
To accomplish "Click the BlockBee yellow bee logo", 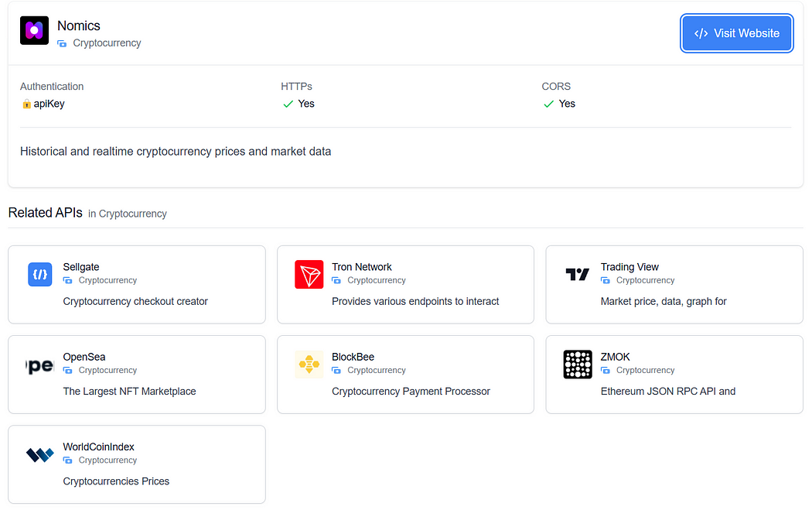I will click(x=309, y=365).
